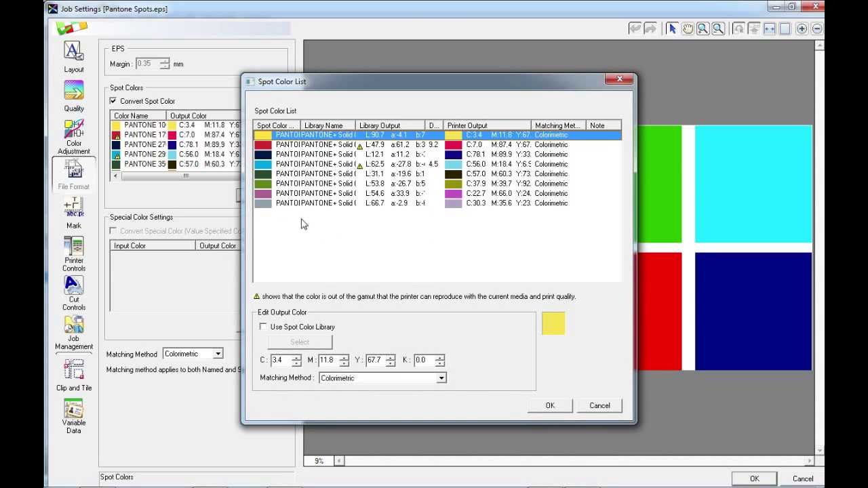This screenshot has height=488, width=868.
Task: Click the checkmark icon below the title bar
Action: tap(73, 28)
